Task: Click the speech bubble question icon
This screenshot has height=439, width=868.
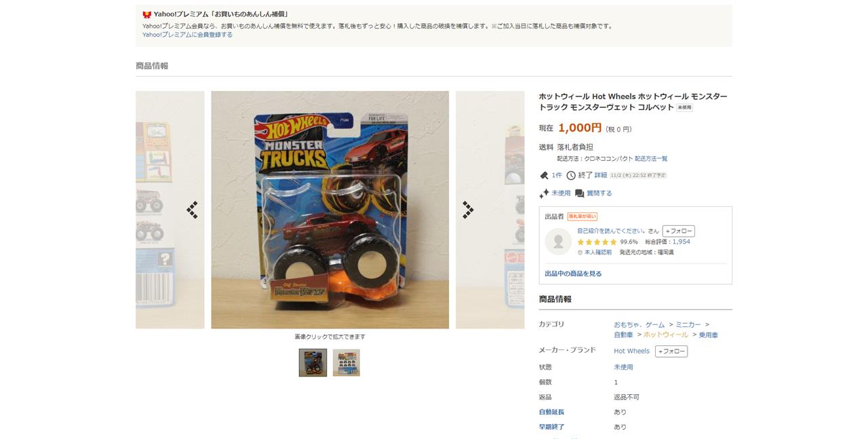Action: click(580, 193)
